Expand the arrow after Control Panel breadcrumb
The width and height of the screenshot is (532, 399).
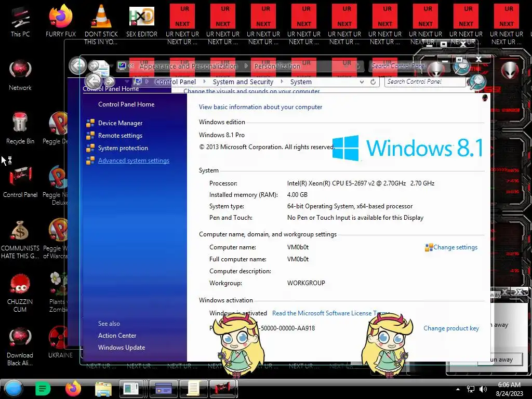pyautogui.click(x=204, y=82)
